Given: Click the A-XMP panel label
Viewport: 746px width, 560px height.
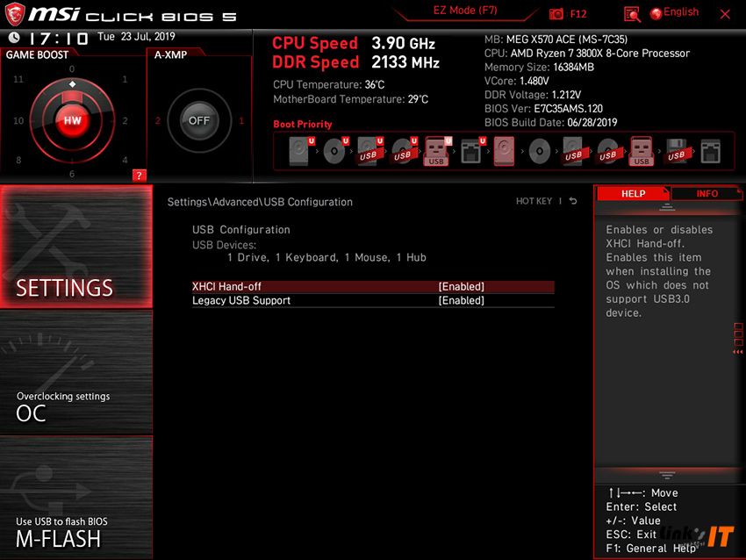Looking at the screenshot, I should [170, 54].
